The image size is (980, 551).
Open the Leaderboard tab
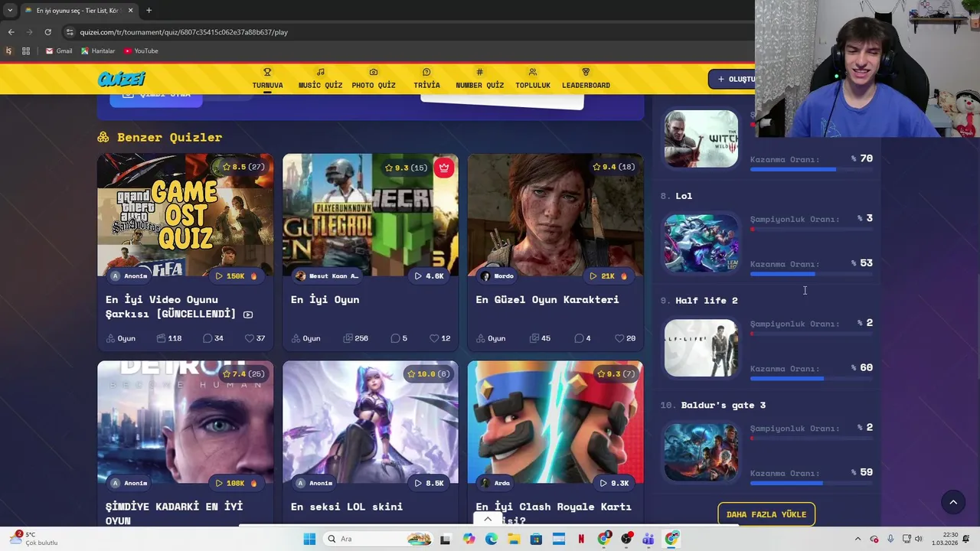point(586,79)
